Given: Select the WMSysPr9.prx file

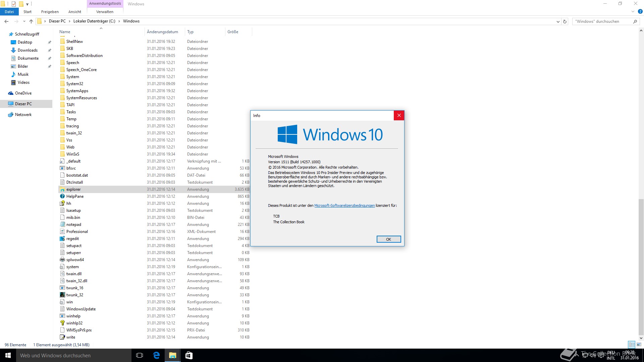Looking at the screenshot, I should (154, 330).
